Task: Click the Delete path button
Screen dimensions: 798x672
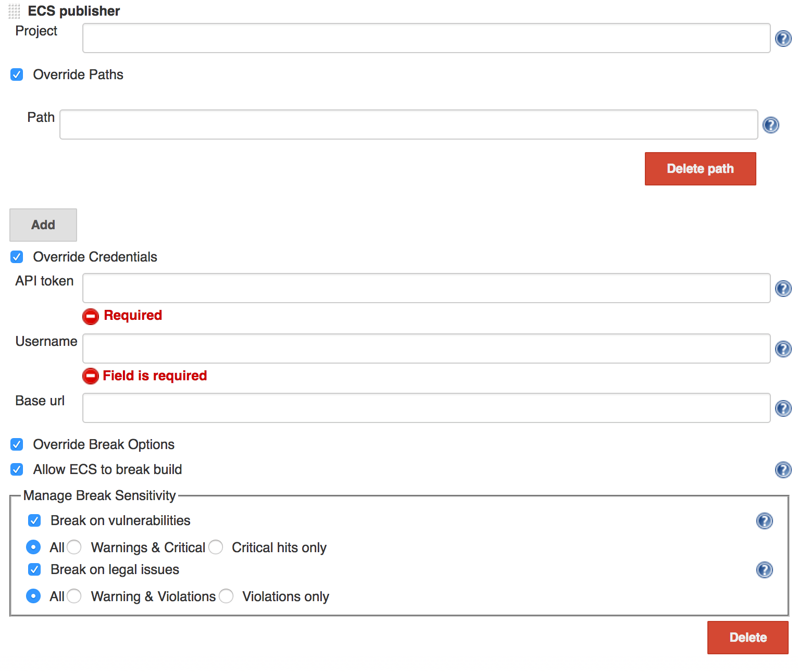Action: point(700,169)
